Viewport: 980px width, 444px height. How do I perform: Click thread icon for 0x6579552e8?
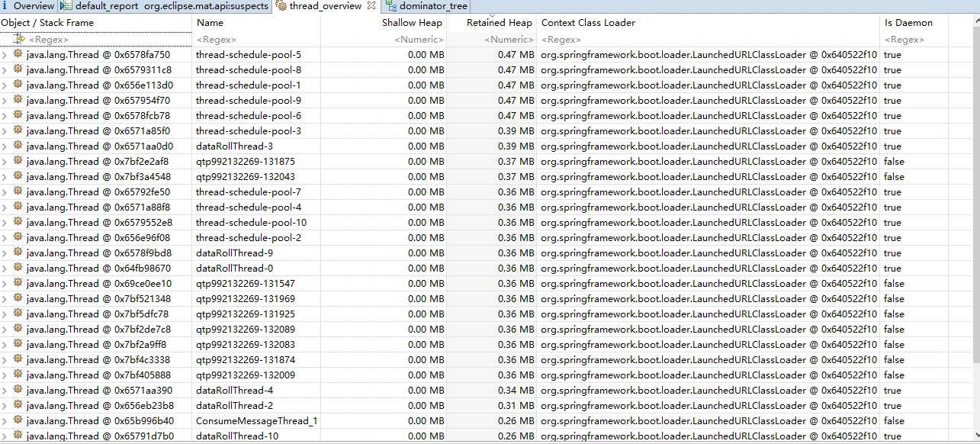(x=18, y=222)
